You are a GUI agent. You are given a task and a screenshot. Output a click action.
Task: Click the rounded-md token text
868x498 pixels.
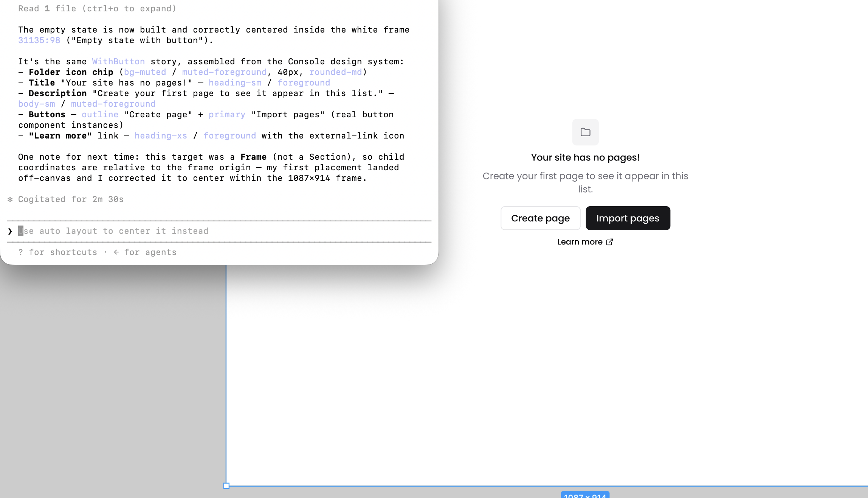pos(335,72)
